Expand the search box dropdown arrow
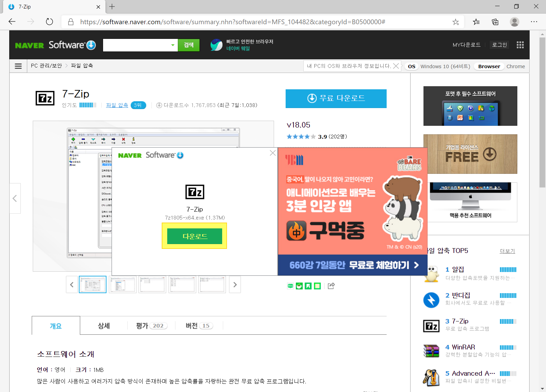This screenshot has height=392, width=546. coord(173,45)
